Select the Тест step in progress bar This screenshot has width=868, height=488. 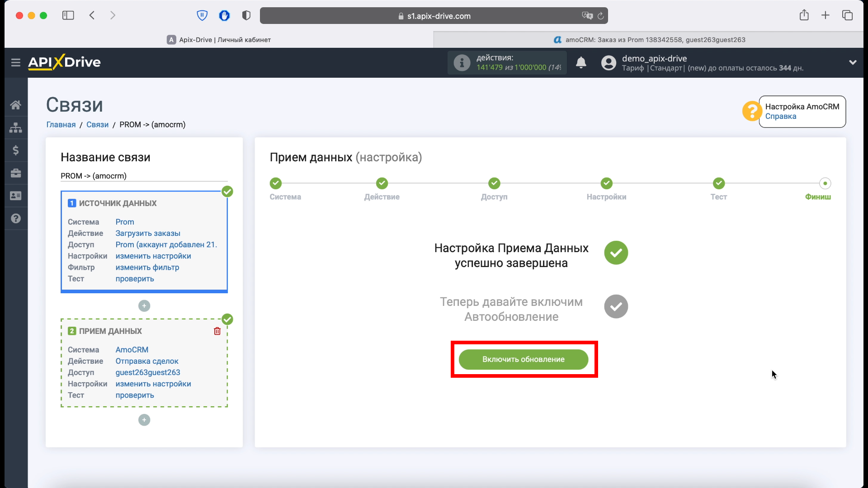(719, 183)
